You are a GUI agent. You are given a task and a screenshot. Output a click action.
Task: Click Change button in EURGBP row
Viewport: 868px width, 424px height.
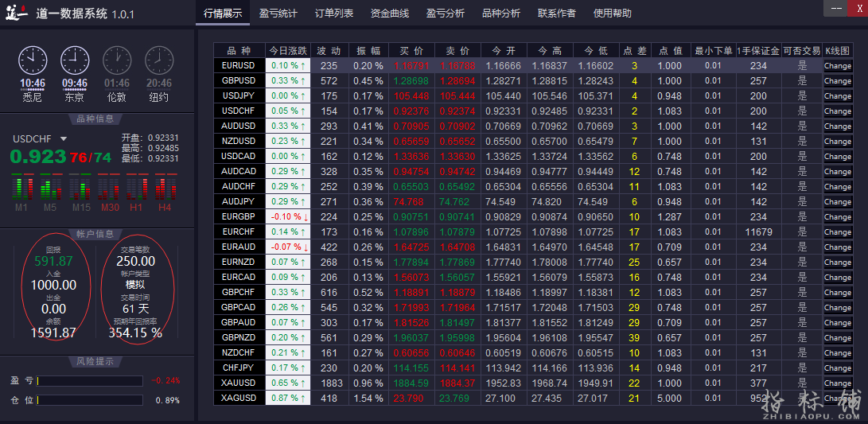tap(838, 217)
